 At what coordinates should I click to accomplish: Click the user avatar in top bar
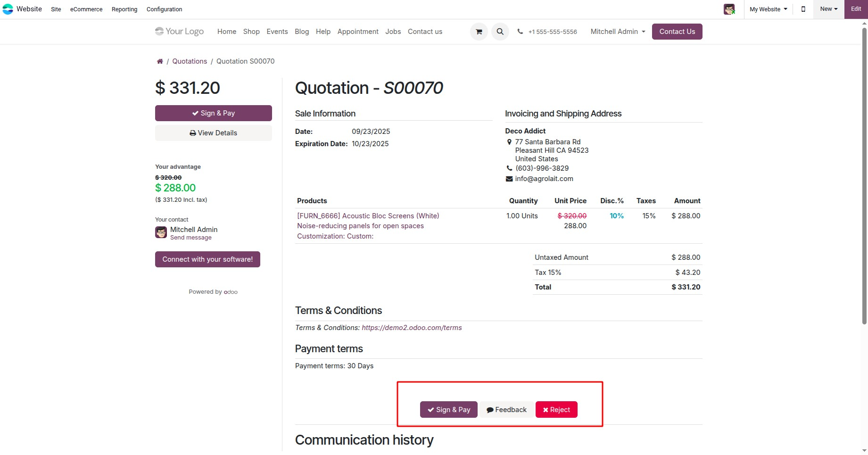729,9
